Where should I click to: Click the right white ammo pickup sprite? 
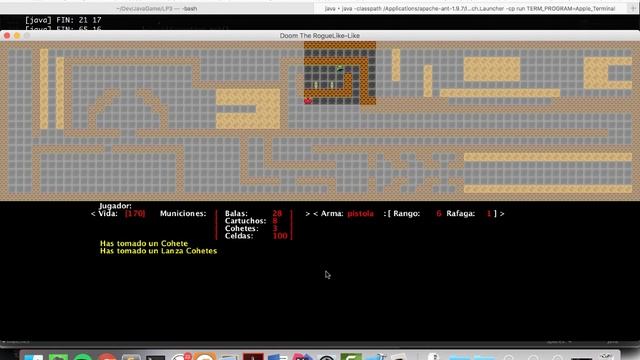(332, 85)
